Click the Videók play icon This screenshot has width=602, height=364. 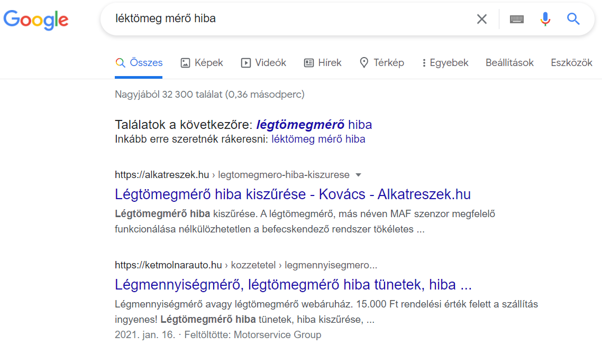coord(246,63)
